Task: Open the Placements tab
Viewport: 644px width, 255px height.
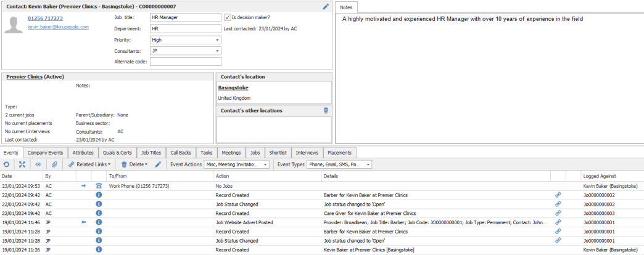Action: tap(339, 152)
